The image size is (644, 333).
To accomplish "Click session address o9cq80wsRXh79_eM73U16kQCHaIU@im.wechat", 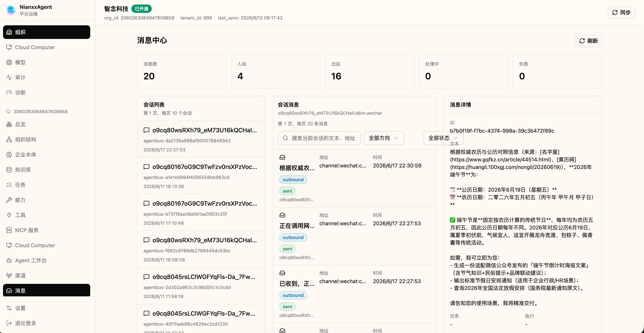I will pos(330,113).
